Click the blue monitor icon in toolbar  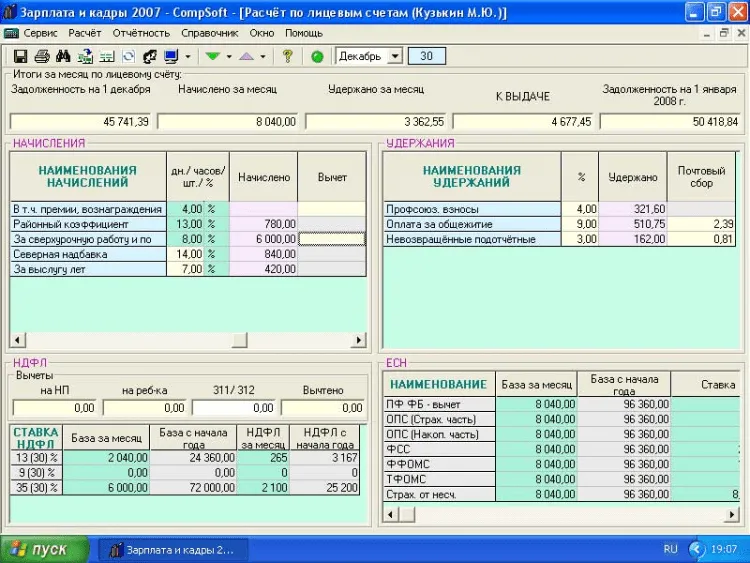coord(170,57)
